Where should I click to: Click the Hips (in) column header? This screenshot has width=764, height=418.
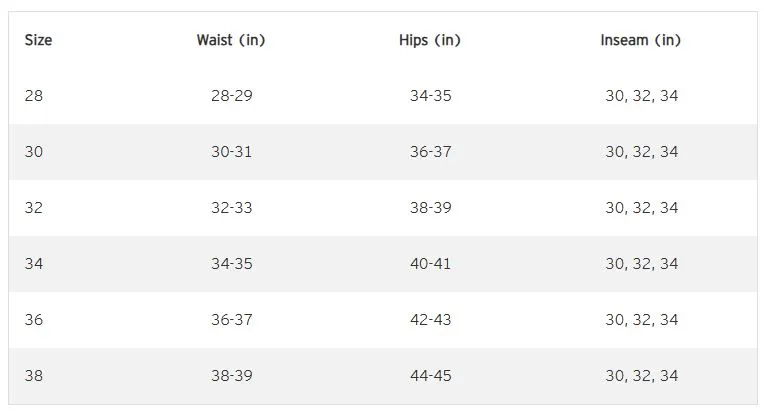[x=430, y=41]
